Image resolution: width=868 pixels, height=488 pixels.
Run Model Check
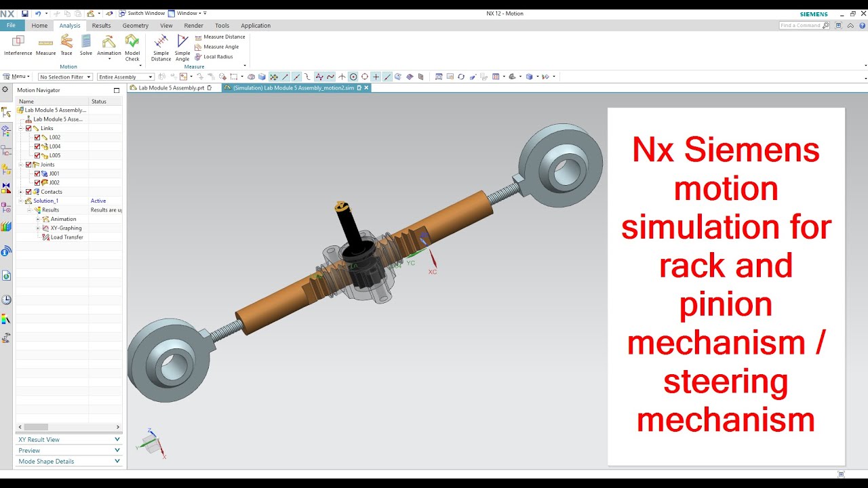(x=132, y=47)
